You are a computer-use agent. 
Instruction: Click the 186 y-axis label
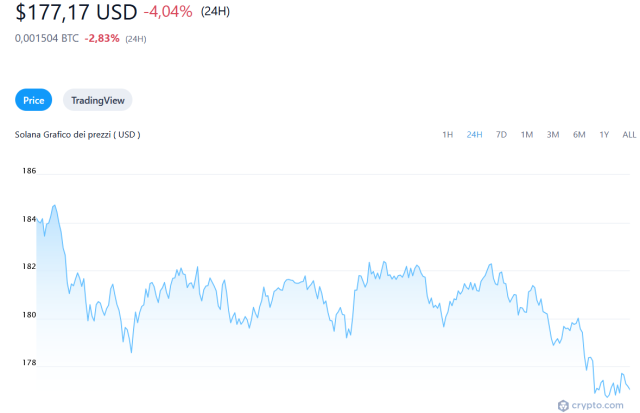tap(29, 171)
